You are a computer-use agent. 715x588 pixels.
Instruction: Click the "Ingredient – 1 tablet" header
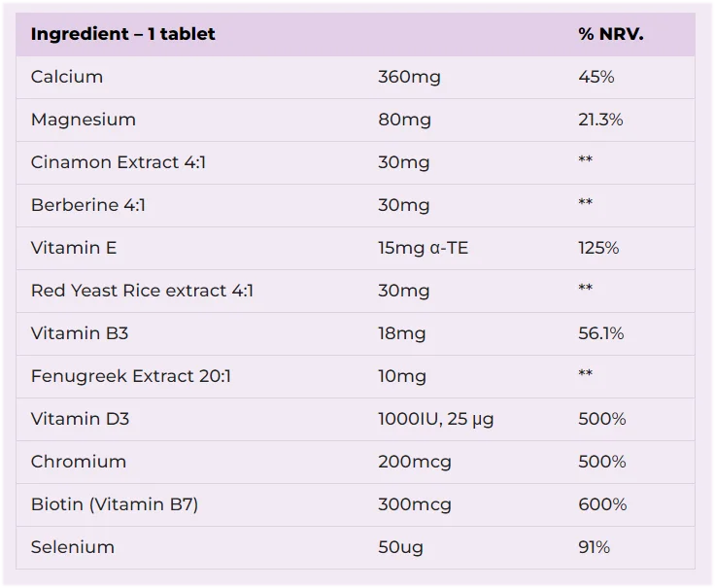123,34
